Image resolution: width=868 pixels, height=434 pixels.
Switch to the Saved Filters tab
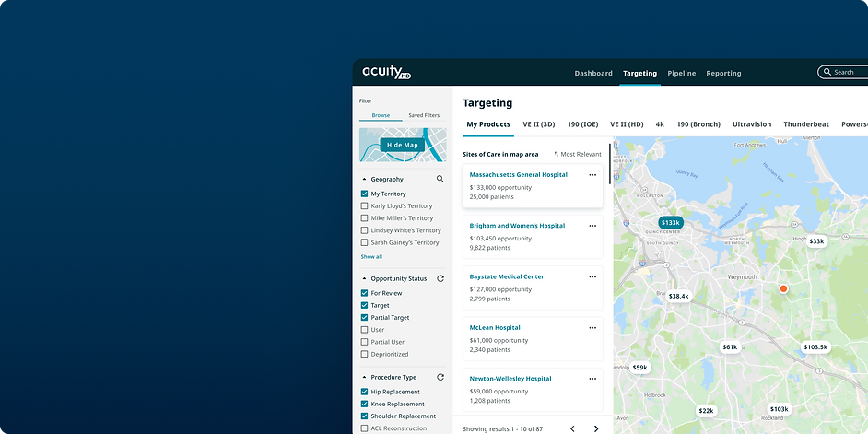pos(424,115)
